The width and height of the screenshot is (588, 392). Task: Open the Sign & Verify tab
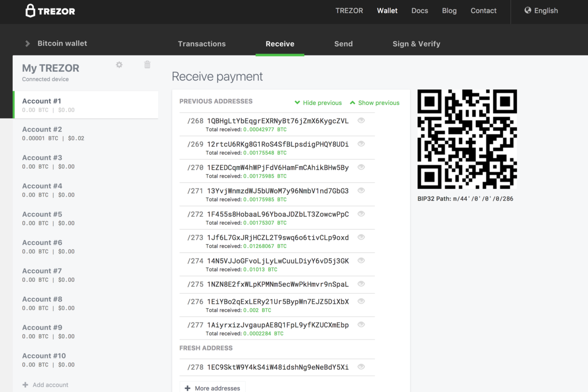(416, 44)
